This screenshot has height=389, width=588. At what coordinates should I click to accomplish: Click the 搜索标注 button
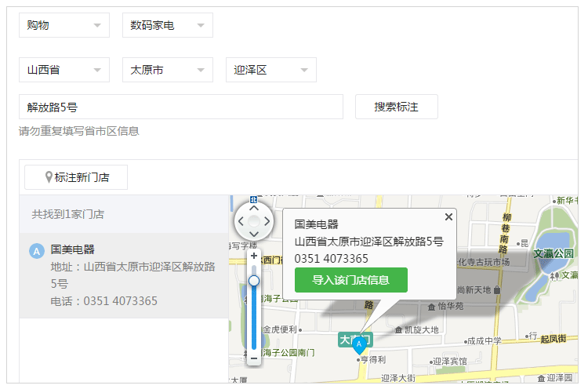pos(396,107)
